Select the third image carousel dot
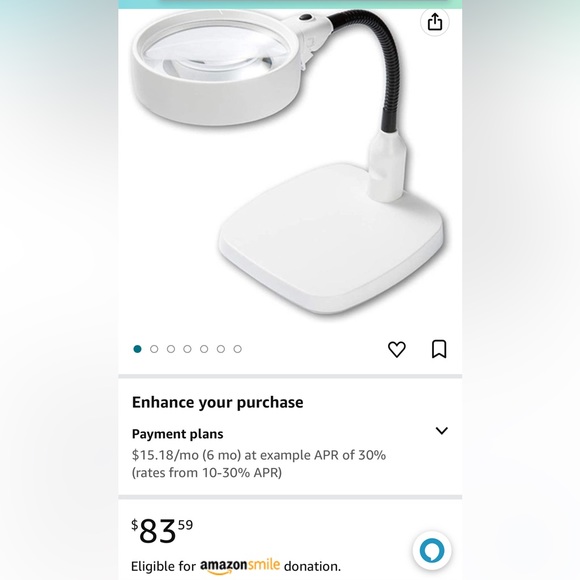 [x=171, y=349]
